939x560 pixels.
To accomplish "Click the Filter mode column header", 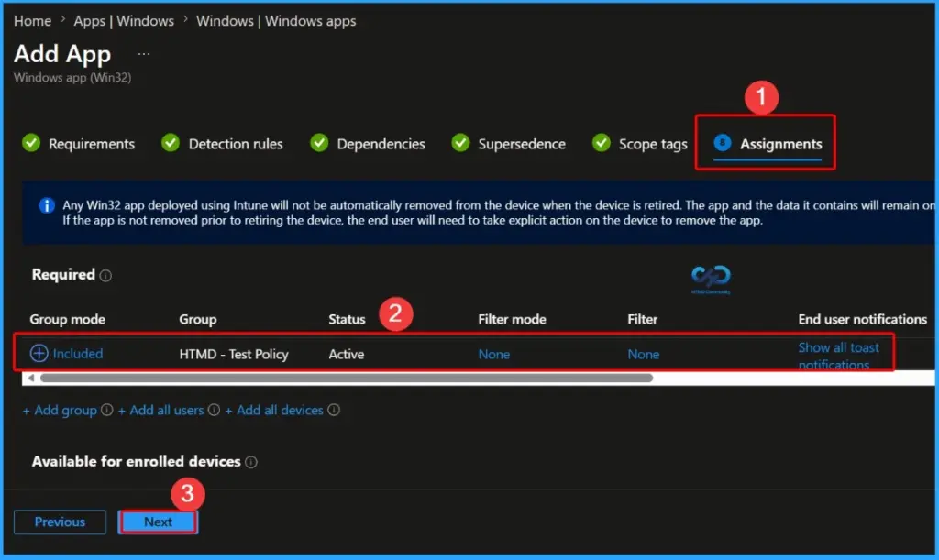I will 512,320.
